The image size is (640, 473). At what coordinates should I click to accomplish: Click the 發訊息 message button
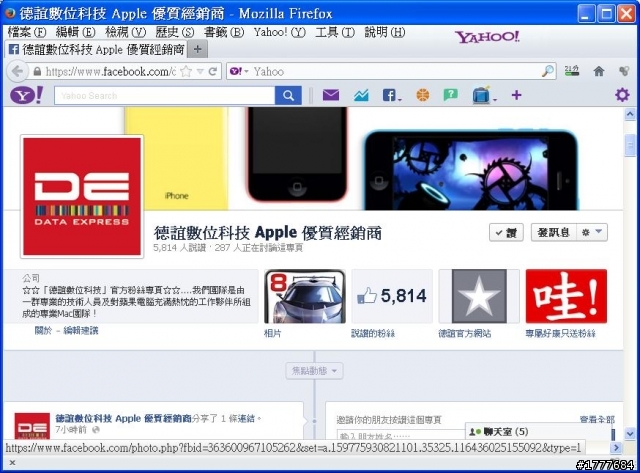pyautogui.click(x=553, y=232)
